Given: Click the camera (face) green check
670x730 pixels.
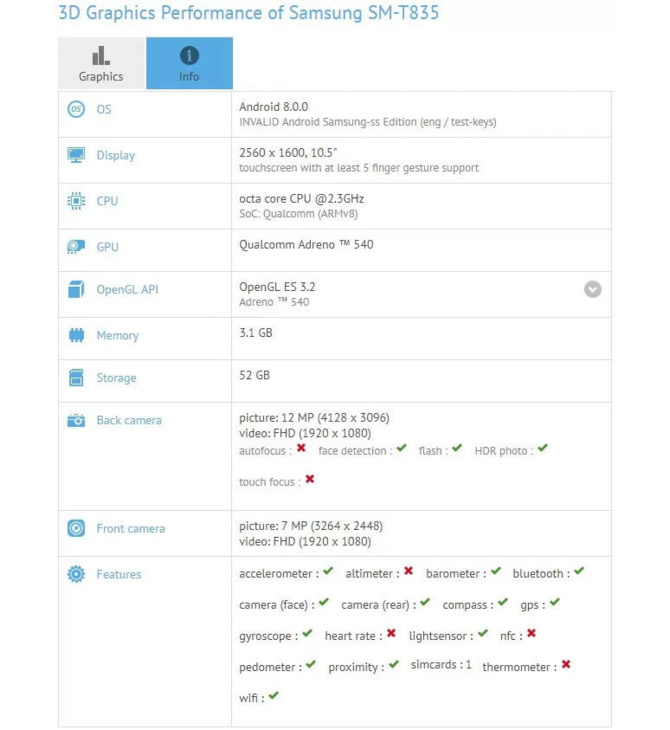Looking at the screenshot, I should point(324,602).
